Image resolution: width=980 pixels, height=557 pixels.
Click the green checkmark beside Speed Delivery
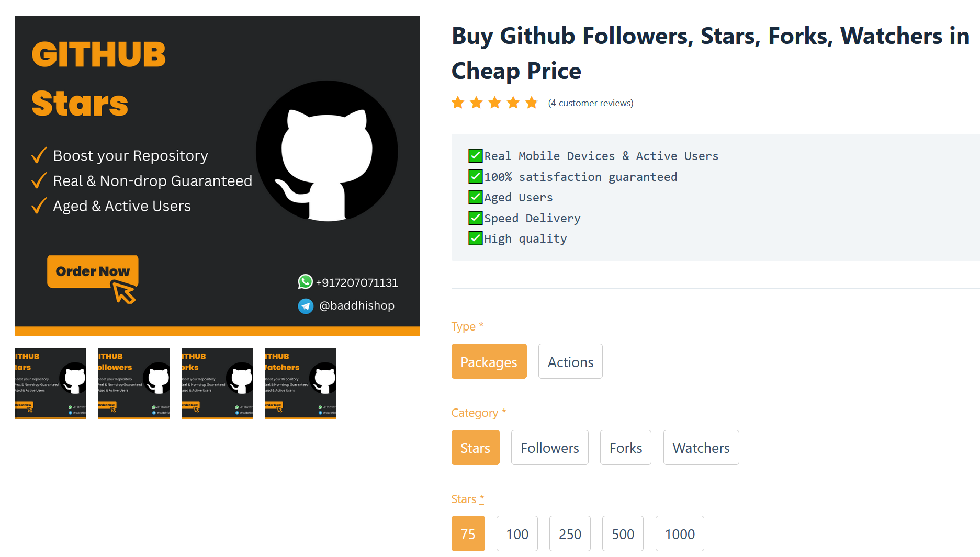(475, 218)
